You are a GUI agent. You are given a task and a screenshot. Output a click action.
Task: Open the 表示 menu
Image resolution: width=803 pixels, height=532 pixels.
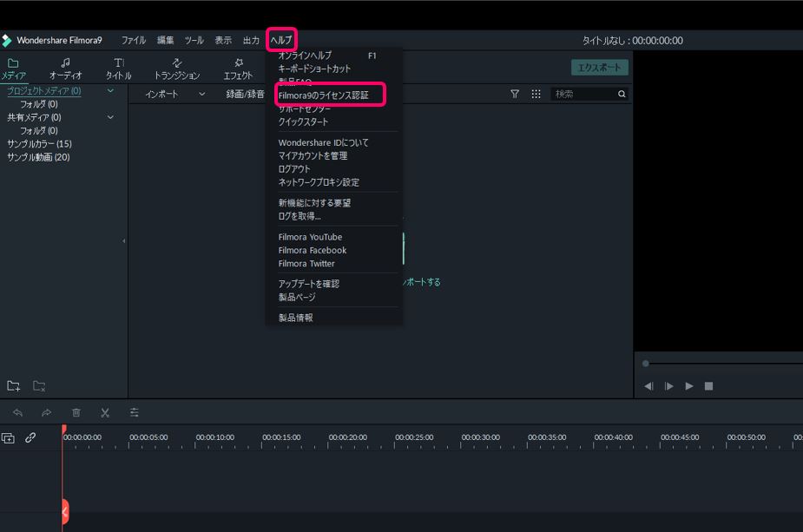tap(223, 41)
